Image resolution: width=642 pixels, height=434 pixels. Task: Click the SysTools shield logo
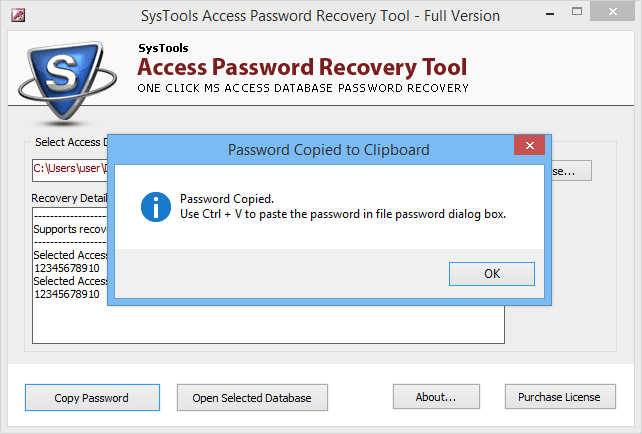(68, 82)
